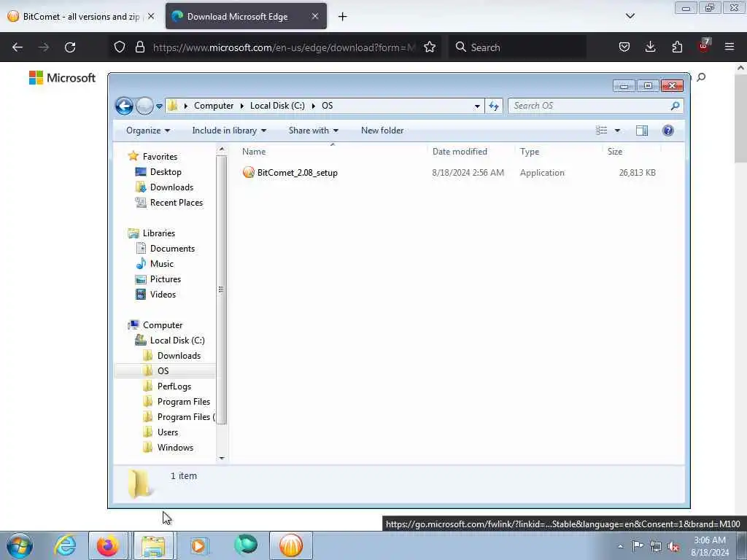747x560 pixels.
Task: Open Firefox downloads panel
Action: pyautogui.click(x=650, y=47)
